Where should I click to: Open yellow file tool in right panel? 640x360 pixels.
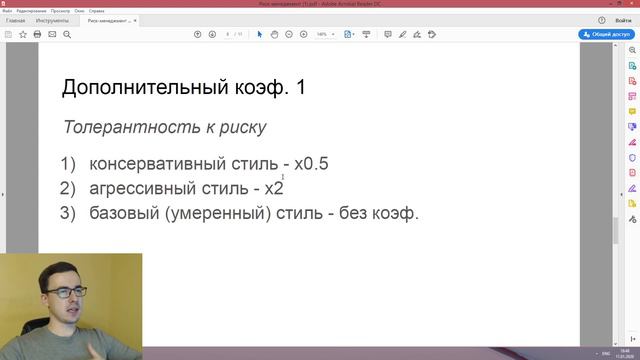pos(632,203)
